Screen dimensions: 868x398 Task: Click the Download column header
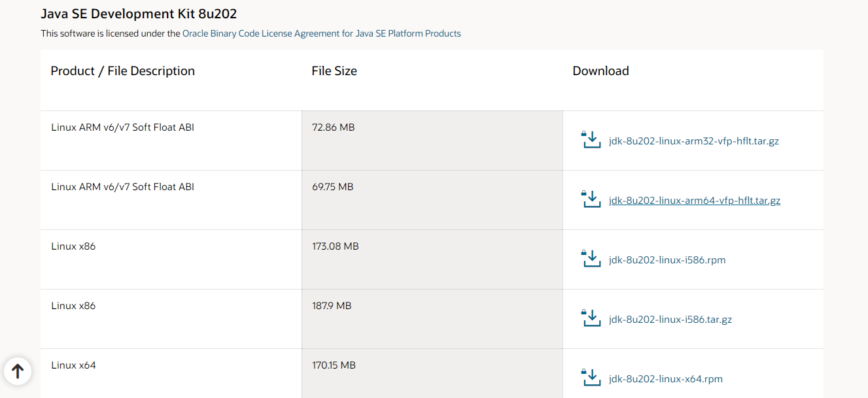pyautogui.click(x=600, y=71)
